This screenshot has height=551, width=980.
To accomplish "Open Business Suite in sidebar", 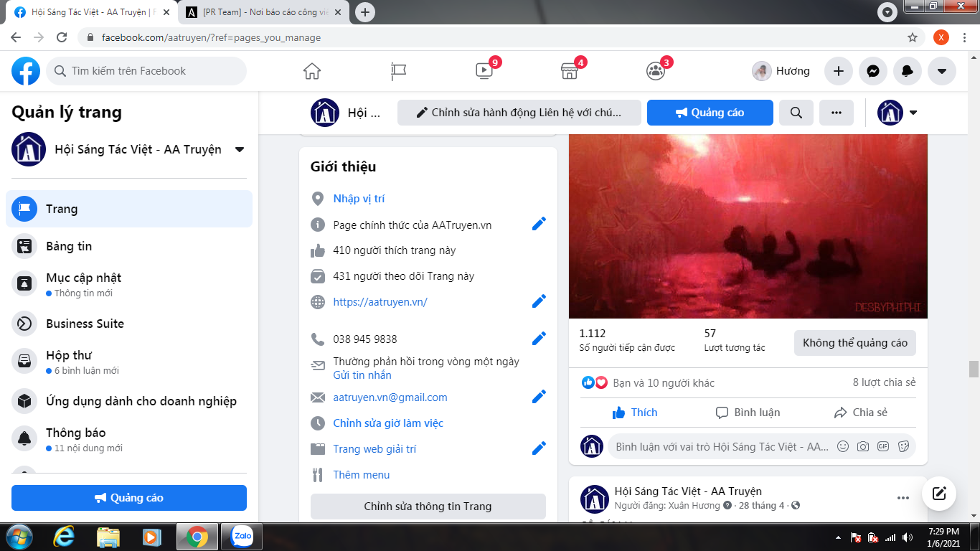I will click(129, 324).
